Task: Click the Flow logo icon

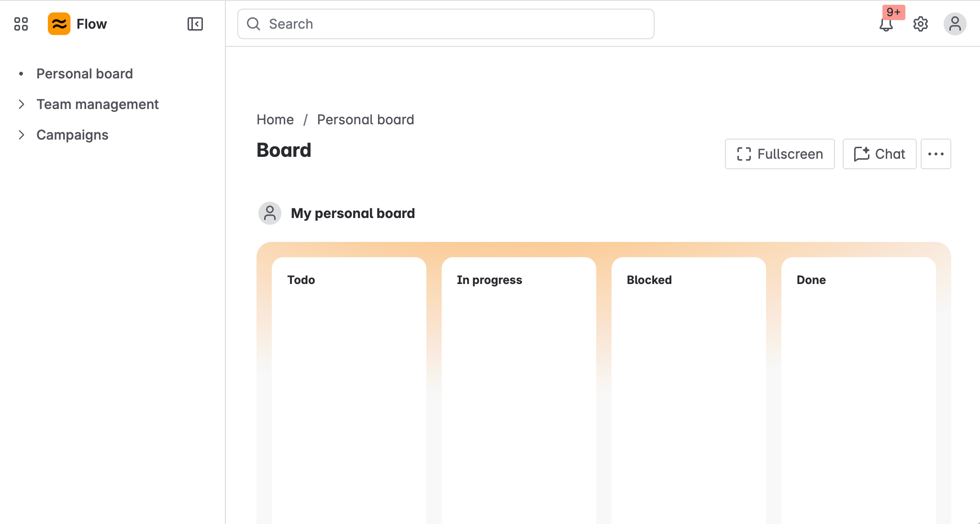Action: pyautogui.click(x=59, y=23)
